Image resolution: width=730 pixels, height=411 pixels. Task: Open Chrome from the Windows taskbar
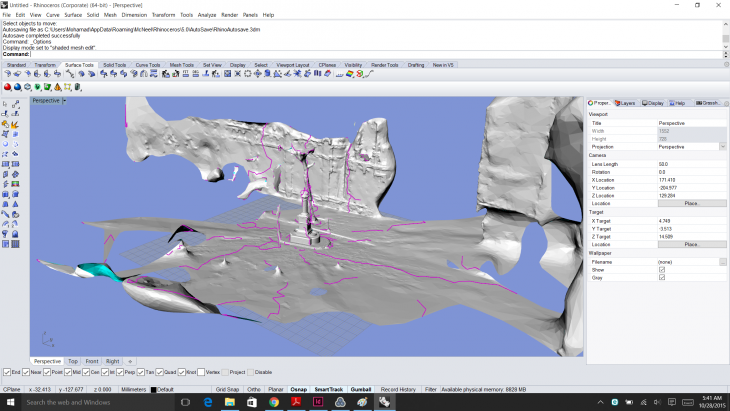click(273, 402)
